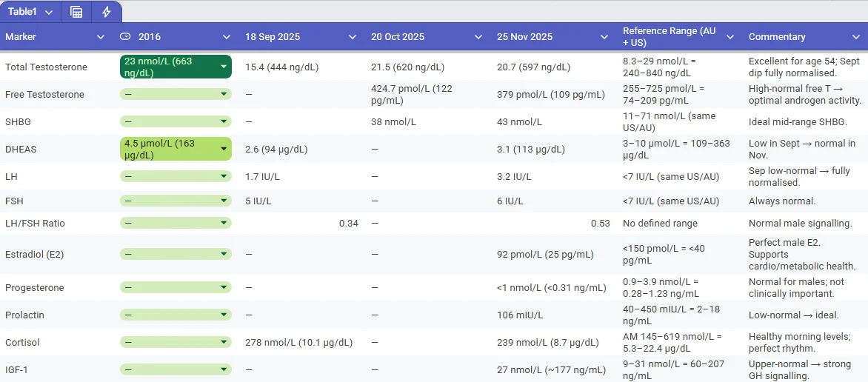Screen dimensions: 868x382
Task: Select cell 239 nmol/L (8.7 µg/dL)
Action: 548,342
